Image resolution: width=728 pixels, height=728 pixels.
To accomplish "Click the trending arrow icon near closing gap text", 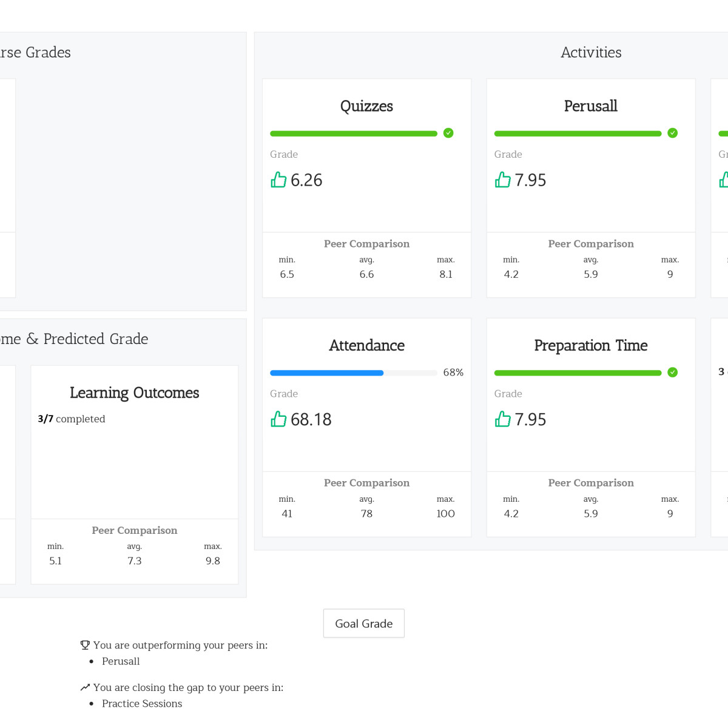I will [x=85, y=687].
